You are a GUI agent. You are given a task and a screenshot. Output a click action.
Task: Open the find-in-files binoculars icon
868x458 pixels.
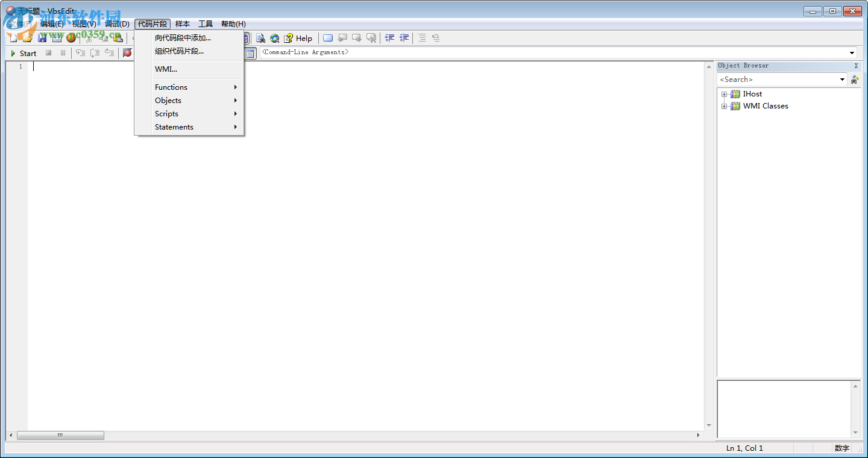click(260, 38)
